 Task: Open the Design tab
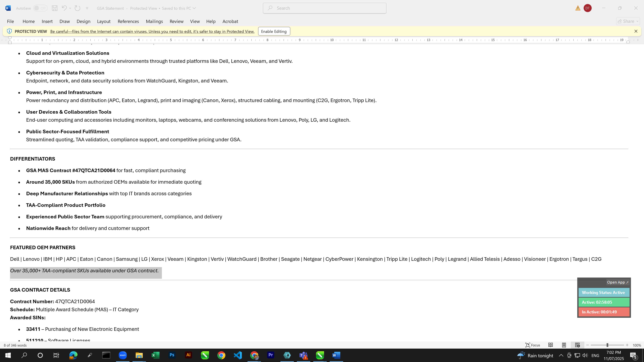click(84, 21)
